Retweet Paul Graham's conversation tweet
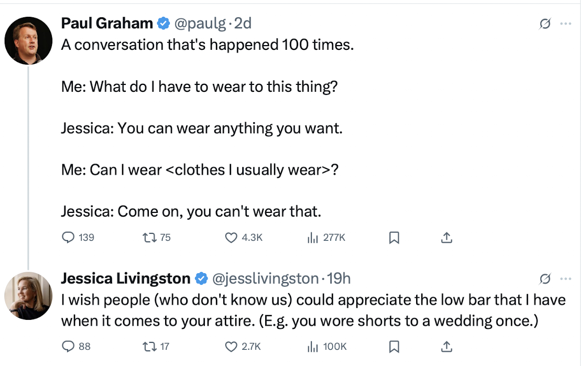588x366 pixels. pyautogui.click(x=149, y=238)
